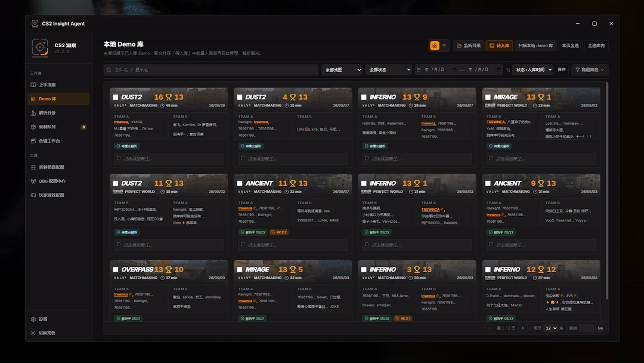Screen dimensions: 644x363
Task: Click the CS2 洞察 crosshair logo in sidebar
Action: 40,48
